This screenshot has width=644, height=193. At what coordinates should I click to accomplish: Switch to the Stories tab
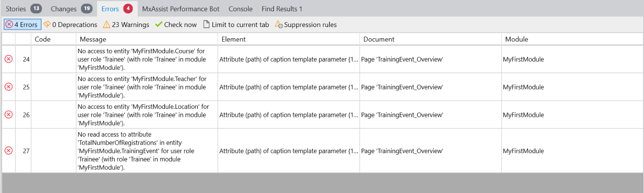pyautogui.click(x=23, y=8)
